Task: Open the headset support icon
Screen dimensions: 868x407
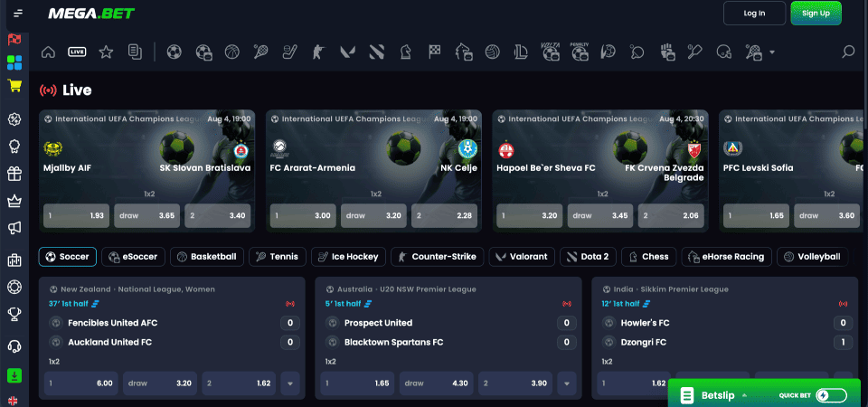Action: 14,346
